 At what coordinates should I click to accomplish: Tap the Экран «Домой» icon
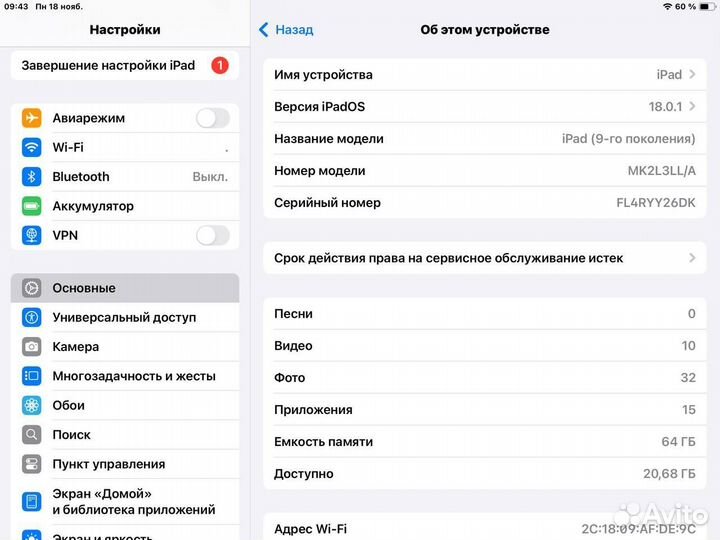pyautogui.click(x=32, y=501)
